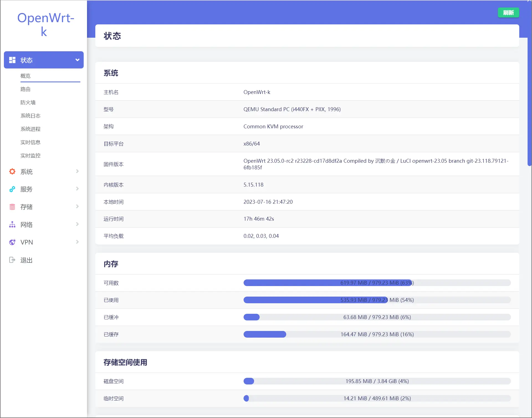Expand the VPN submenu arrow
This screenshot has height=418, width=532.
[x=77, y=242]
